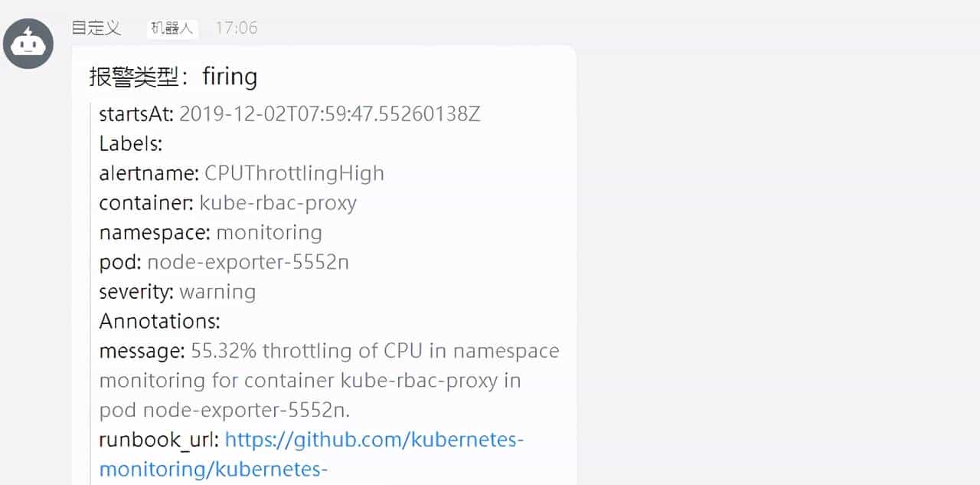Click the Labels: heading text
This screenshot has width=980, height=485.
click(x=131, y=143)
